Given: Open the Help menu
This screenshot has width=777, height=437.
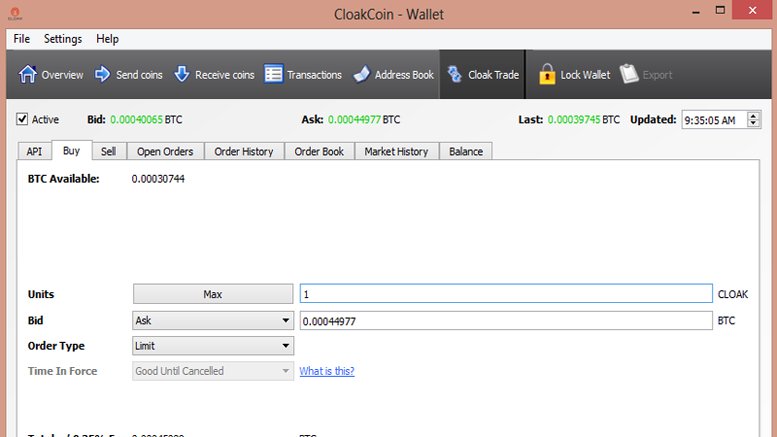Looking at the screenshot, I should [x=107, y=39].
